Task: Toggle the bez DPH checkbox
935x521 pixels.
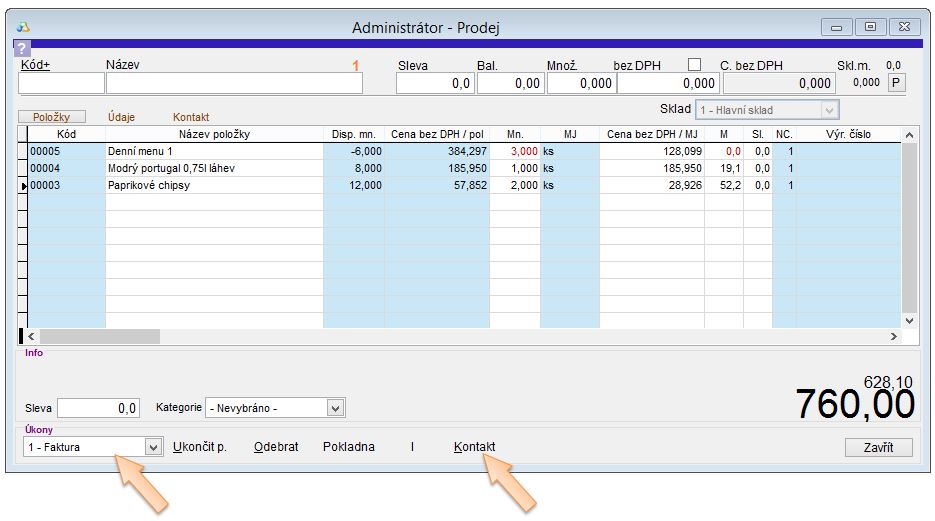Action: (695, 65)
